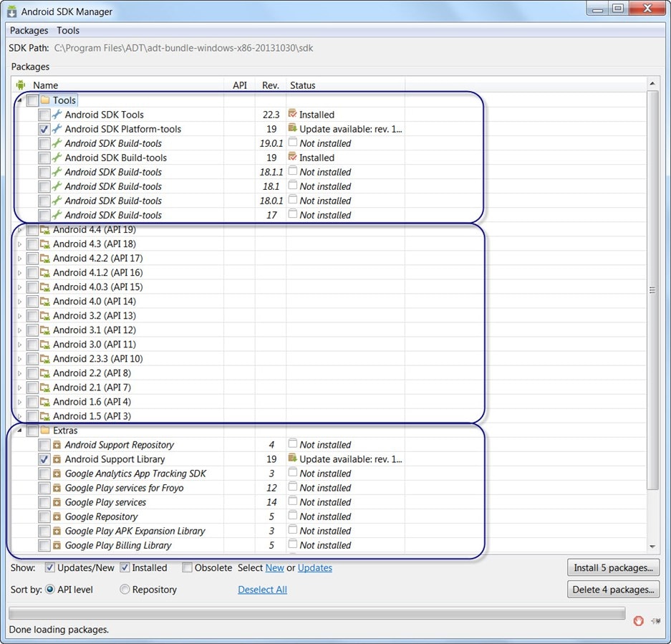Image resolution: width=671 pixels, height=644 pixels.
Task: Disable the Installed show filter
Action: [125, 568]
